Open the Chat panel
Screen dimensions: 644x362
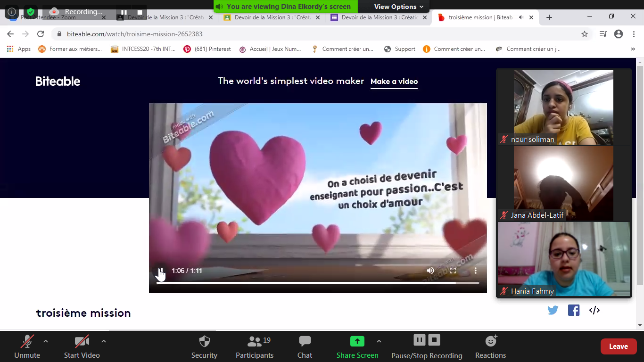click(x=305, y=346)
